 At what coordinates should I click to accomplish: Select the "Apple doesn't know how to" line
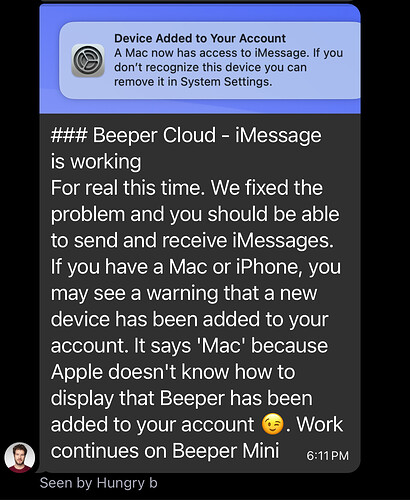173,372
